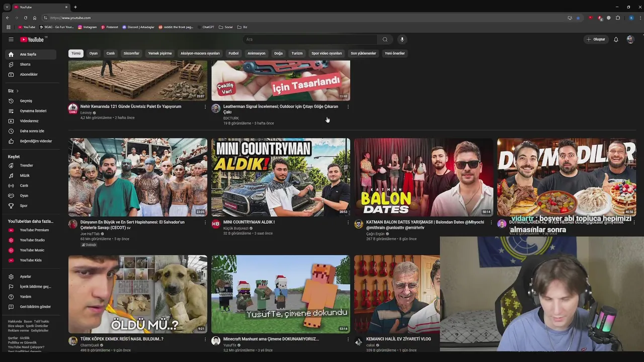Open options menu for Leatherman Signal video
The height and width of the screenshot is (362, 644).
348,107
